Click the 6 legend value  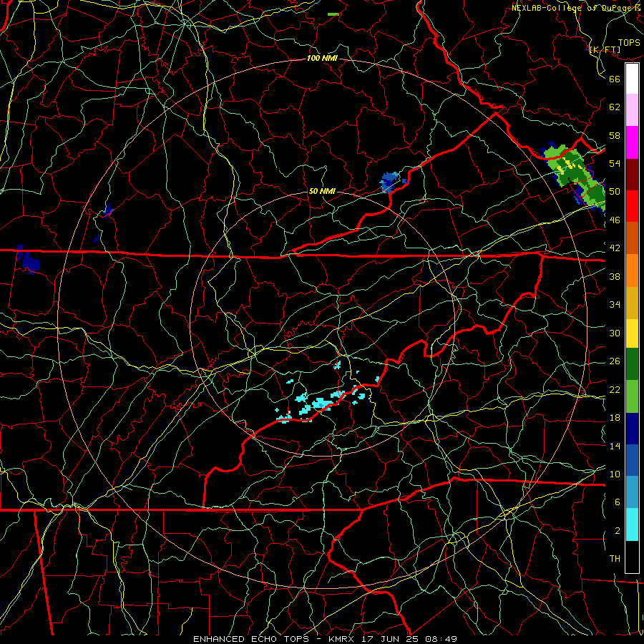[618, 502]
